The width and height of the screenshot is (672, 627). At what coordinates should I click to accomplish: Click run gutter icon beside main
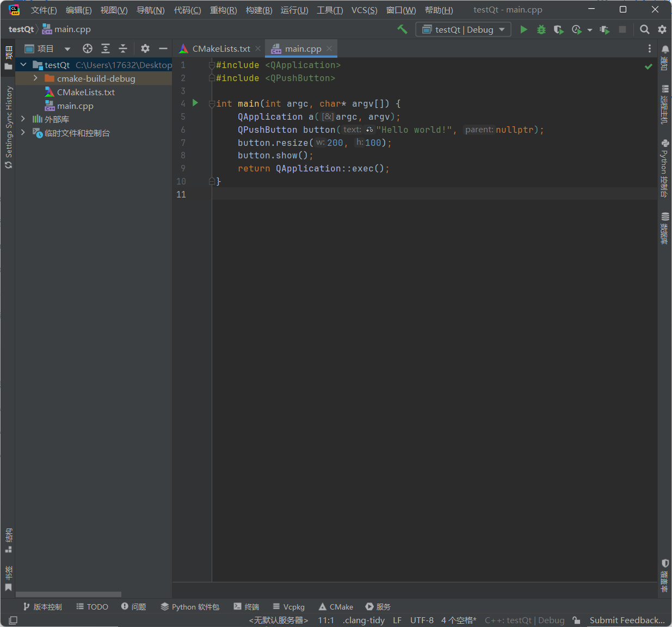click(x=195, y=103)
